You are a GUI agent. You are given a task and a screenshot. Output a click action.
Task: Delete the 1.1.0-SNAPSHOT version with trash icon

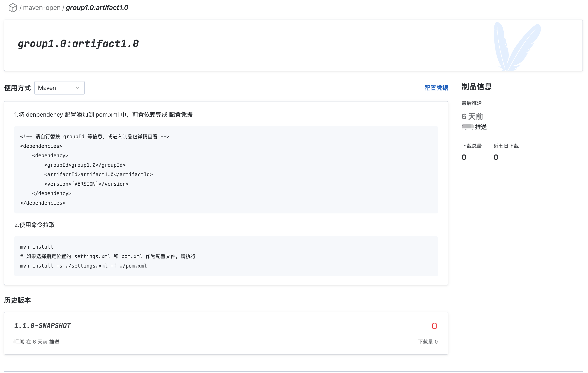pos(434,326)
